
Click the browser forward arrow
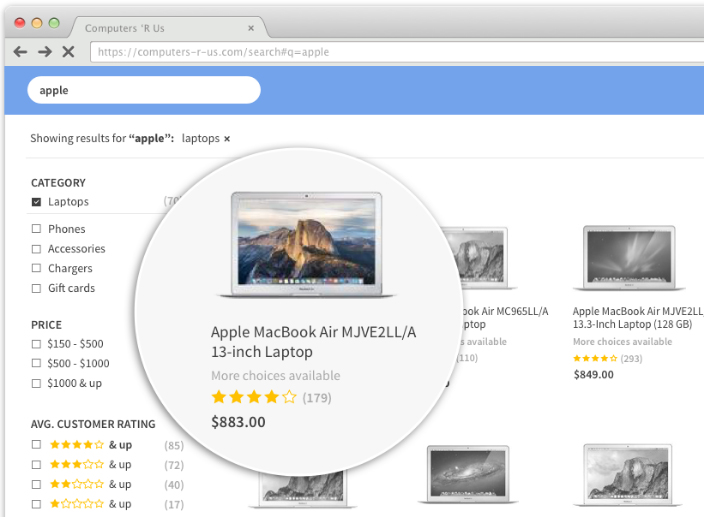44,52
